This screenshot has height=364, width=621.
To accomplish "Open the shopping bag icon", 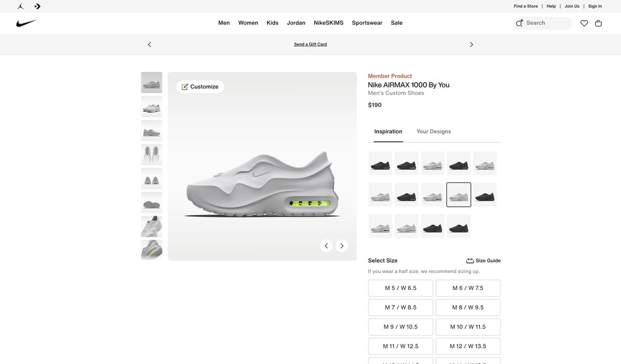I will pyautogui.click(x=598, y=23).
